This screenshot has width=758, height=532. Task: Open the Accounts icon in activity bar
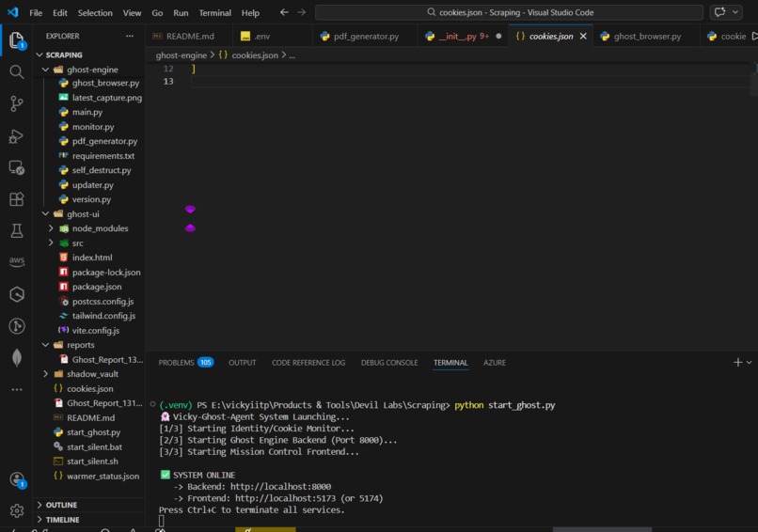point(18,479)
